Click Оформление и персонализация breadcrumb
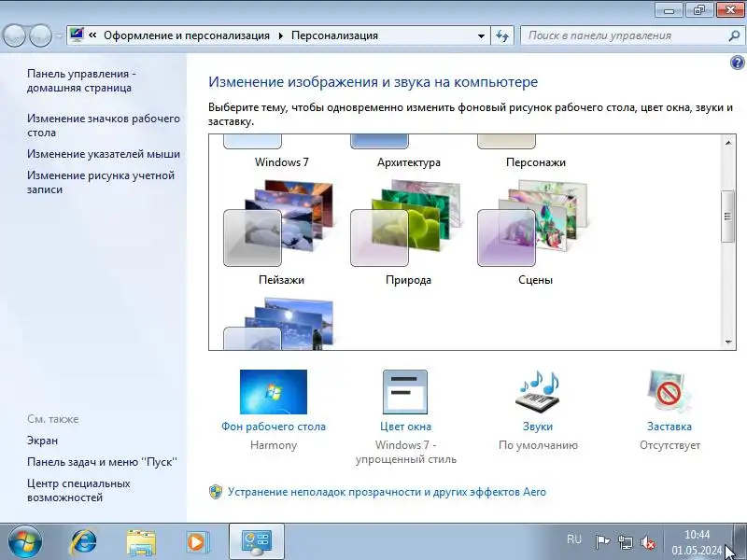This screenshot has width=747, height=560. (187, 35)
